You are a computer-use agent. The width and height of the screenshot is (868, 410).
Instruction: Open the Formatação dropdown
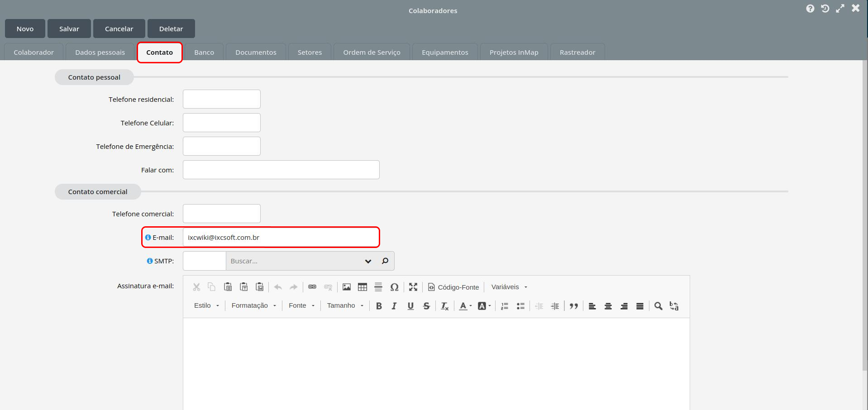254,305
